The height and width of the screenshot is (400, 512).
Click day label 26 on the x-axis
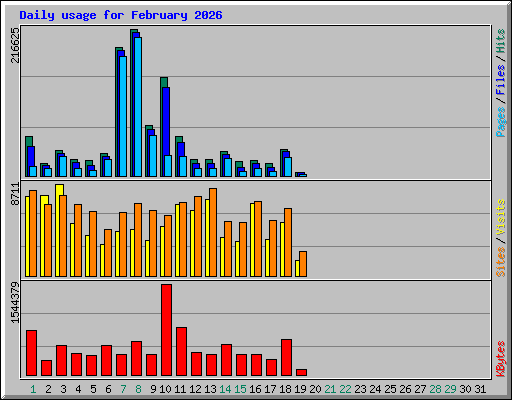point(405,389)
